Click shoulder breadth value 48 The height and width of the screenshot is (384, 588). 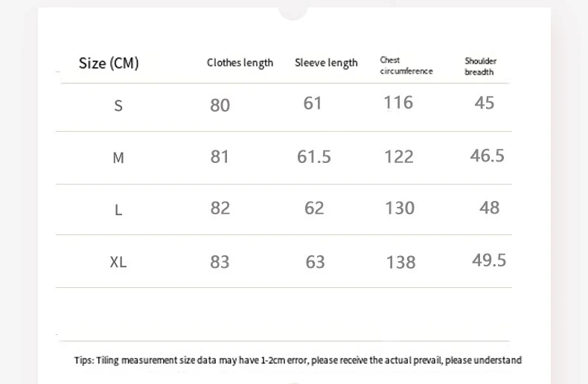pos(489,207)
